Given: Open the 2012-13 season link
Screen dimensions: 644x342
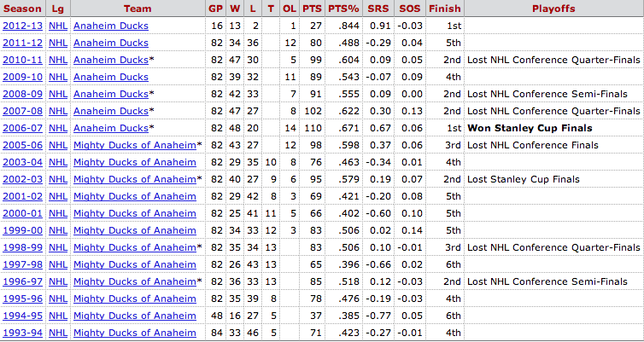Looking at the screenshot, I should [x=22, y=26].
